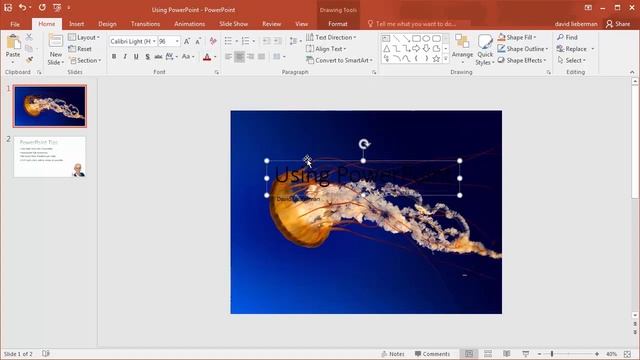The width and height of the screenshot is (640, 360).
Task: Pick the right arrow shape in gallery
Action: [416, 49]
